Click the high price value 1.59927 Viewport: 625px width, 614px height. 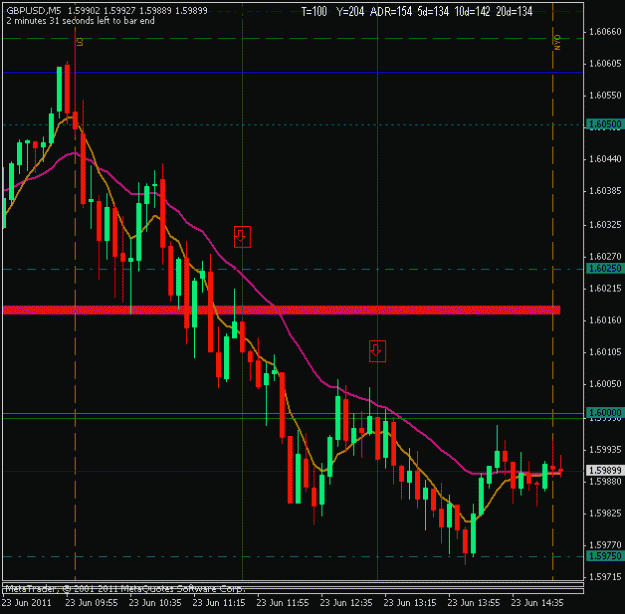tap(120, 11)
